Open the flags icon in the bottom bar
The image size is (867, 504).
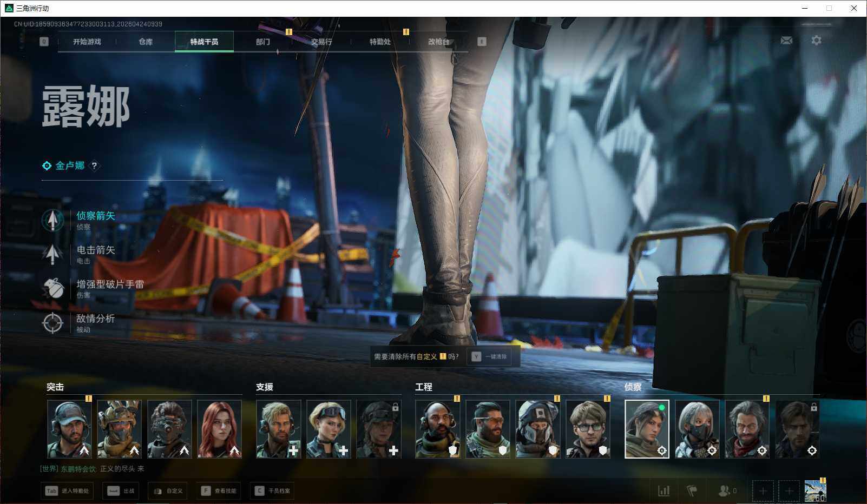692,491
